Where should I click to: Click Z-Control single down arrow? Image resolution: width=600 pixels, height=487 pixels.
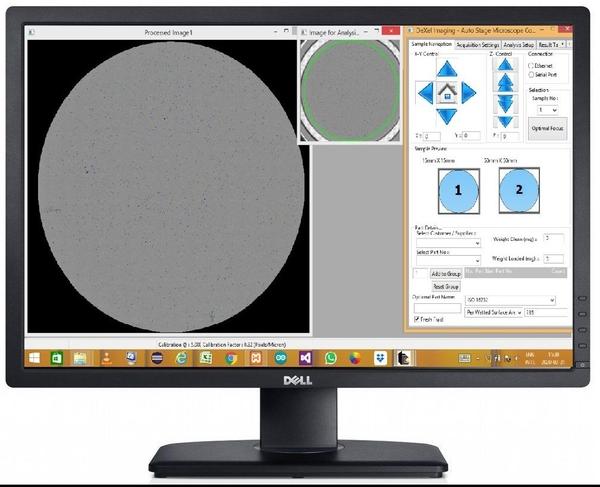coord(505,122)
